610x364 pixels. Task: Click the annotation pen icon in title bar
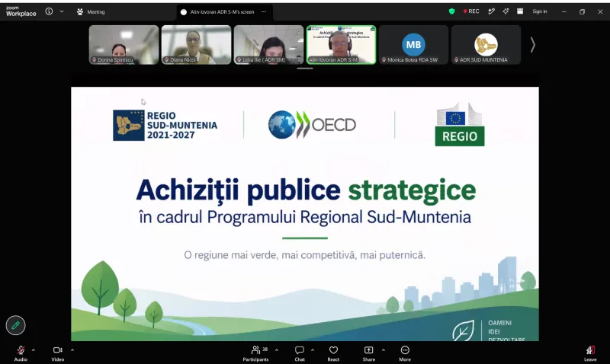click(491, 11)
